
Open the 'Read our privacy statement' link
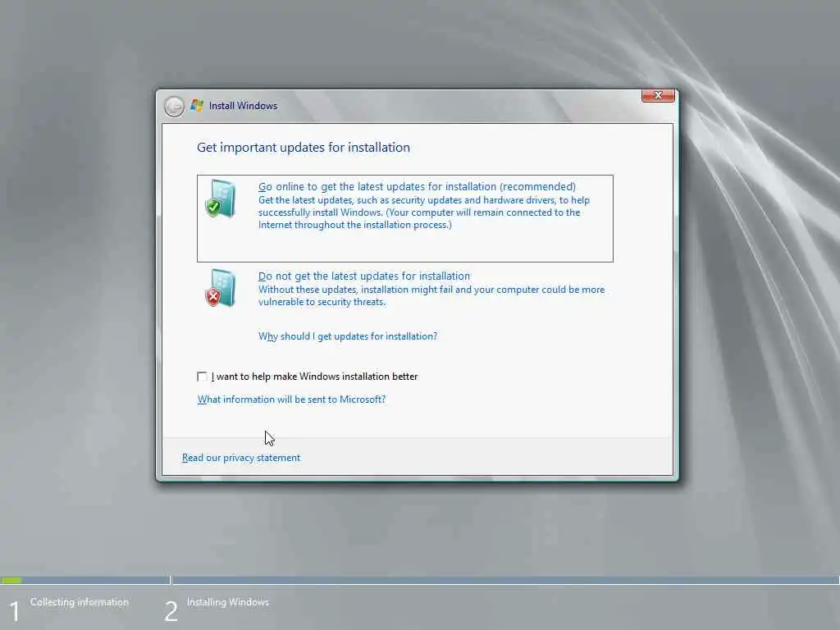[241, 458]
